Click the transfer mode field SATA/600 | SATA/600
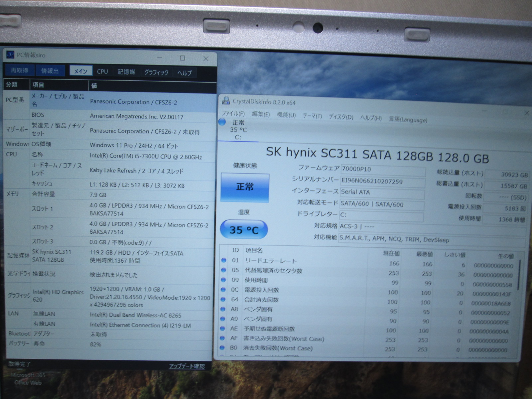Viewport: 532px width, 399px height. pyautogui.click(x=382, y=204)
